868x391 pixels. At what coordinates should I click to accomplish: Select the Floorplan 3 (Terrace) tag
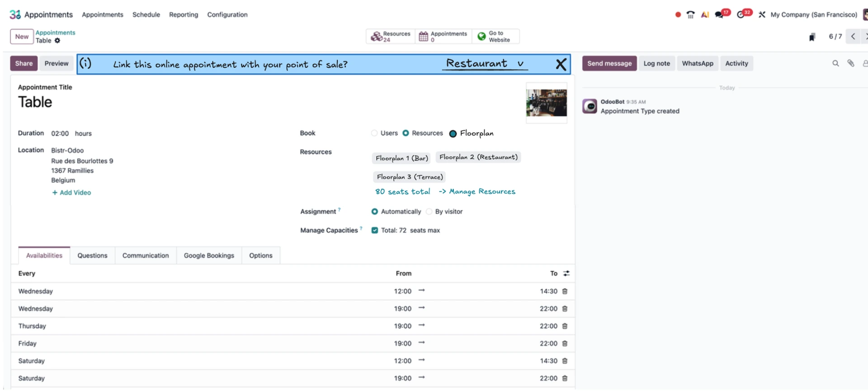click(410, 177)
